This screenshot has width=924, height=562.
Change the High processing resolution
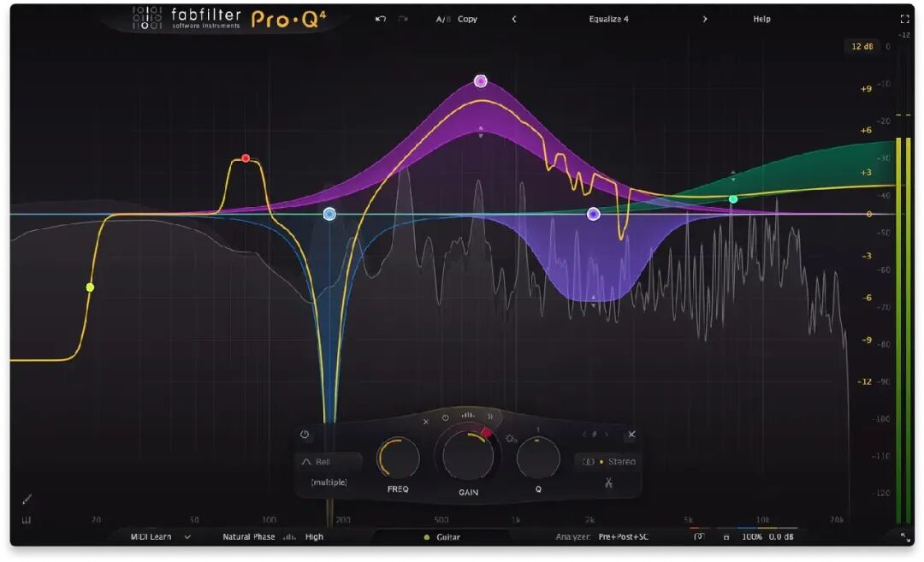(x=314, y=536)
